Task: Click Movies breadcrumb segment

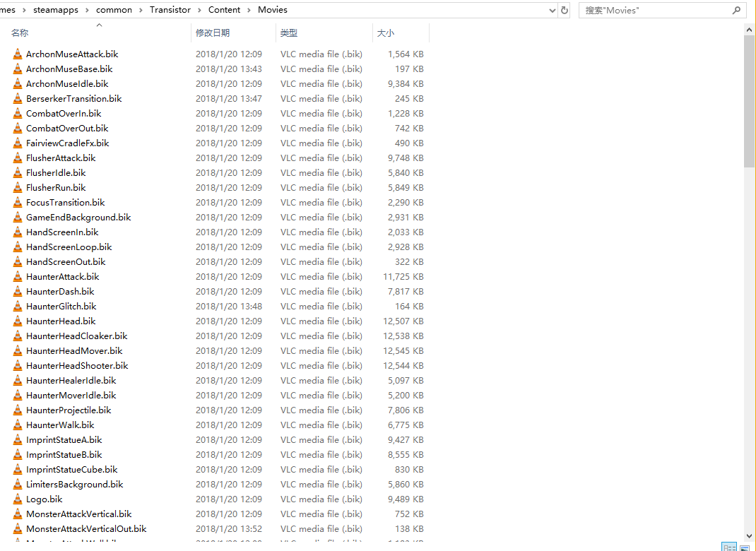Action: pyautogui.click(x=273, y=10)
